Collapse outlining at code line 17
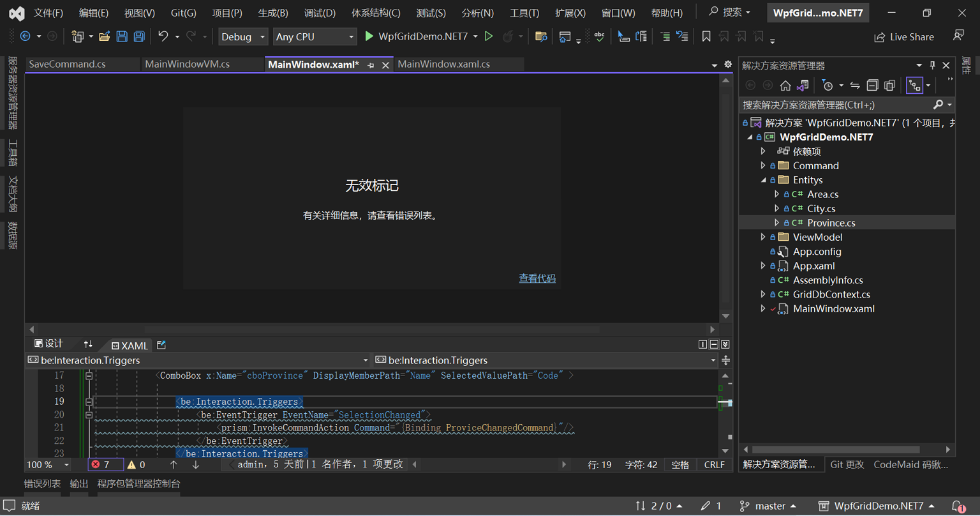Image resolution: width=980 pixels, height=516 pixels. point(89,376)
